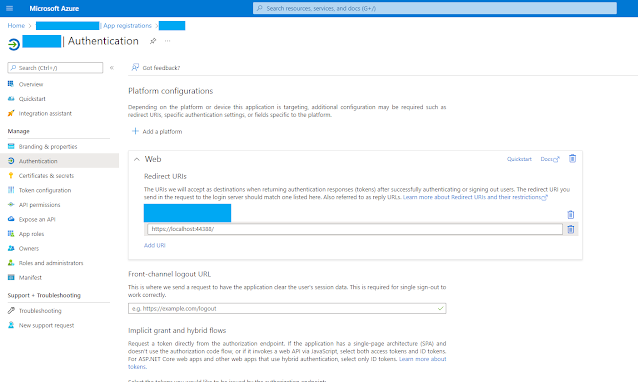638x382 pixels.
Task: Delete the localhost:44388 redirect URI
Action: (x=570, y=229)
